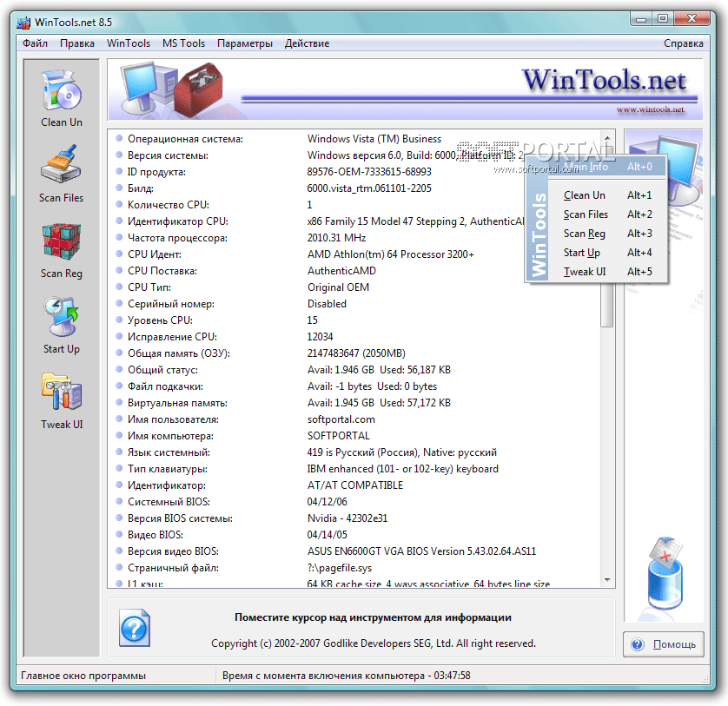Click the recycle bin icon
The image size is (728, 706).
click(x=665, y=574)
